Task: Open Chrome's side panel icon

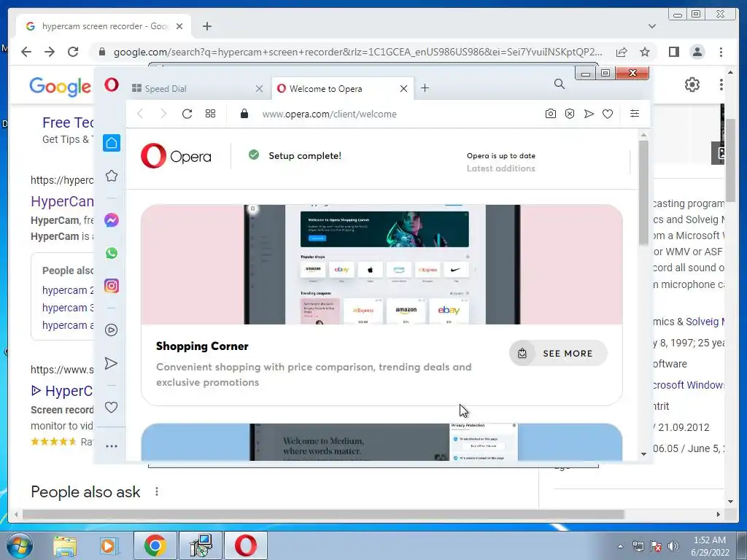Action: pyautogui.click(x=673, y=52)
